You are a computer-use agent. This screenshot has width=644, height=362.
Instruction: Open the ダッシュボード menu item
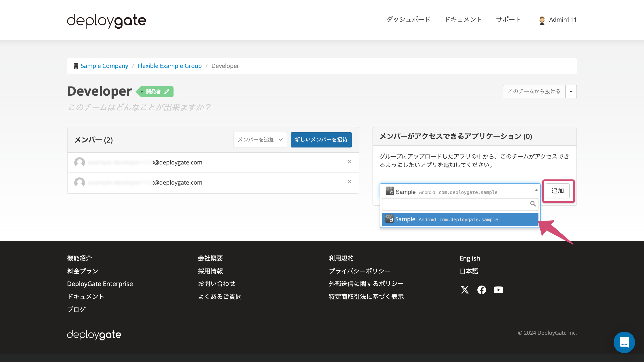[409, 19]
